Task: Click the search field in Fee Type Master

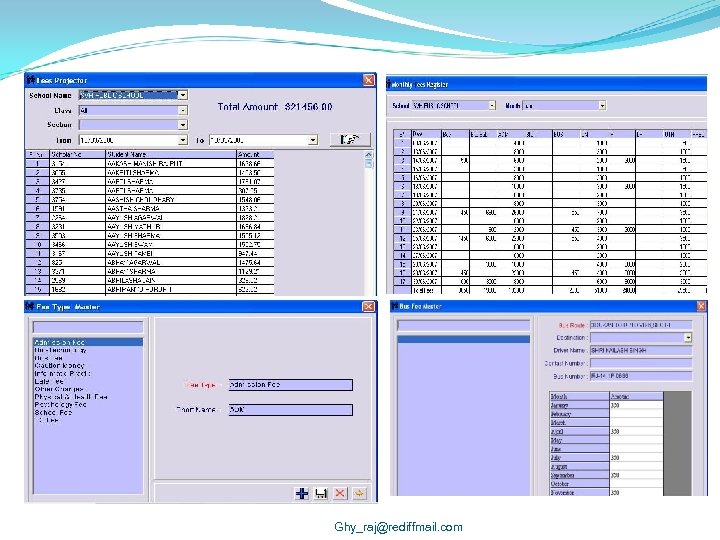Action: tap(88, 327)
